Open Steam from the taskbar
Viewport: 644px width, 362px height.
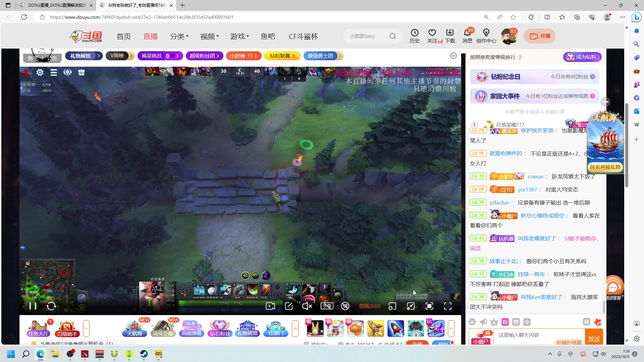coord(144,354)
